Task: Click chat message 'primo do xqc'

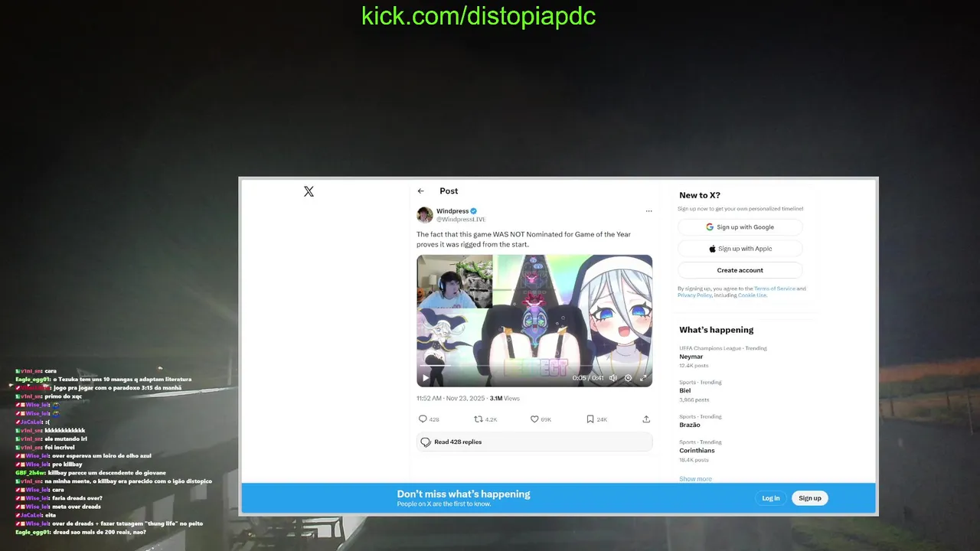Action: [x=64, y=396]
